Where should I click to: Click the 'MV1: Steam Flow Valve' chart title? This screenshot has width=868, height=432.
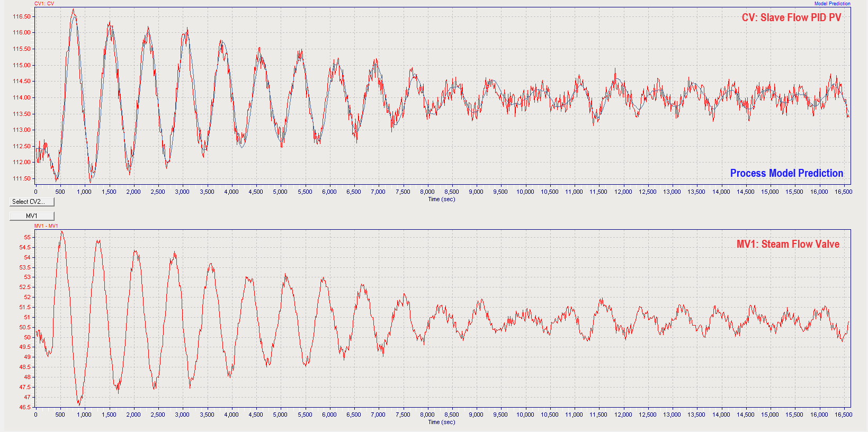pyautogui.click(x=788, y=244)
